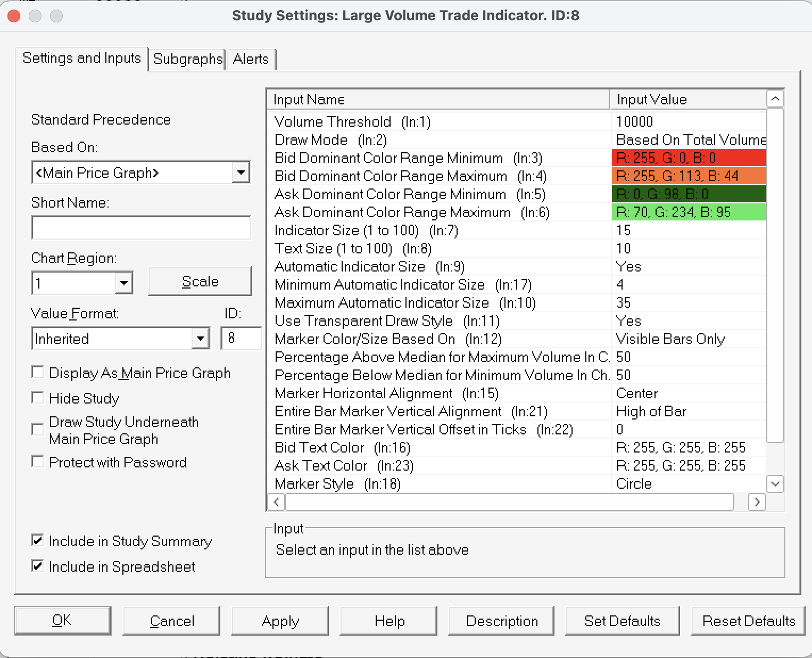Click Ask Dominant Color Range Minimum swatch

(689, 194)
